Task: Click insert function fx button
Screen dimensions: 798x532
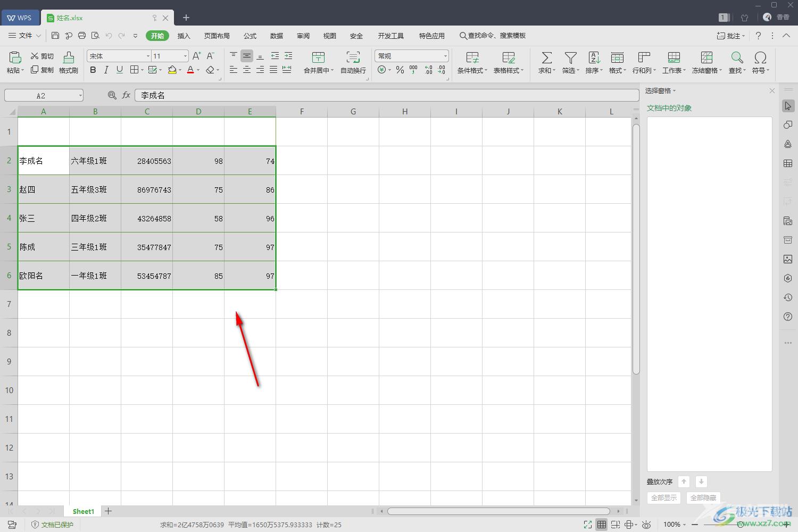Action: click(x=126, y=95)
